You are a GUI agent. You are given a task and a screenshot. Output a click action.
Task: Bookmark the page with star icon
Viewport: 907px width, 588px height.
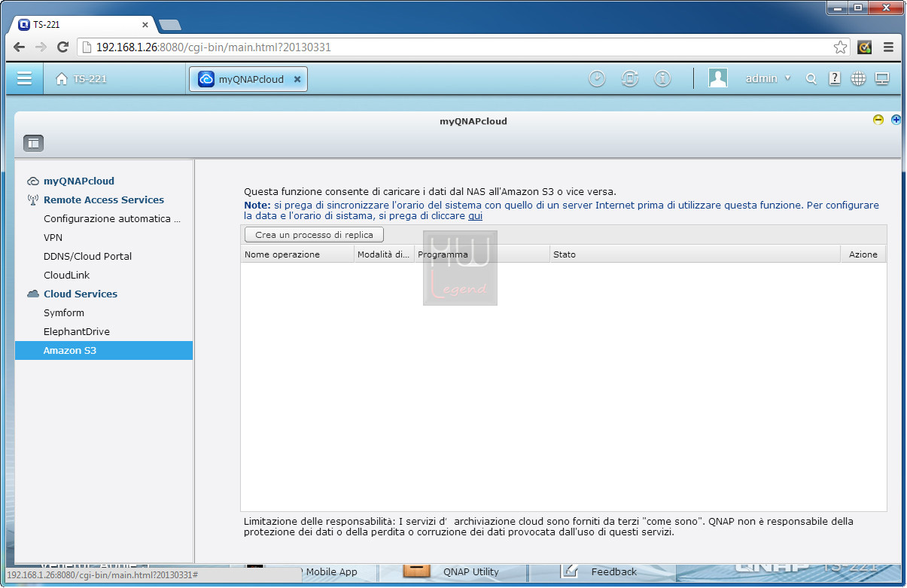pos(840,47)
